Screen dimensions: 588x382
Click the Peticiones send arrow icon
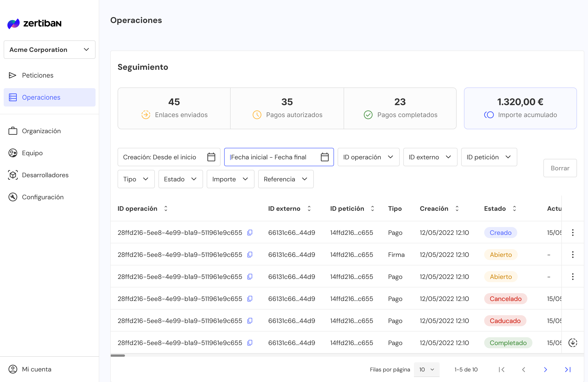click(x=13, y=75)
